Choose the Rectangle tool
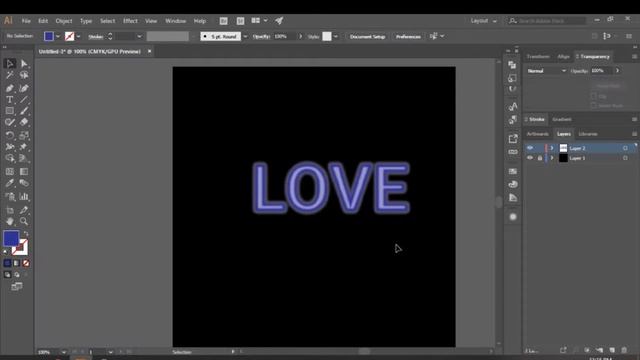 (x=10, y=111)
